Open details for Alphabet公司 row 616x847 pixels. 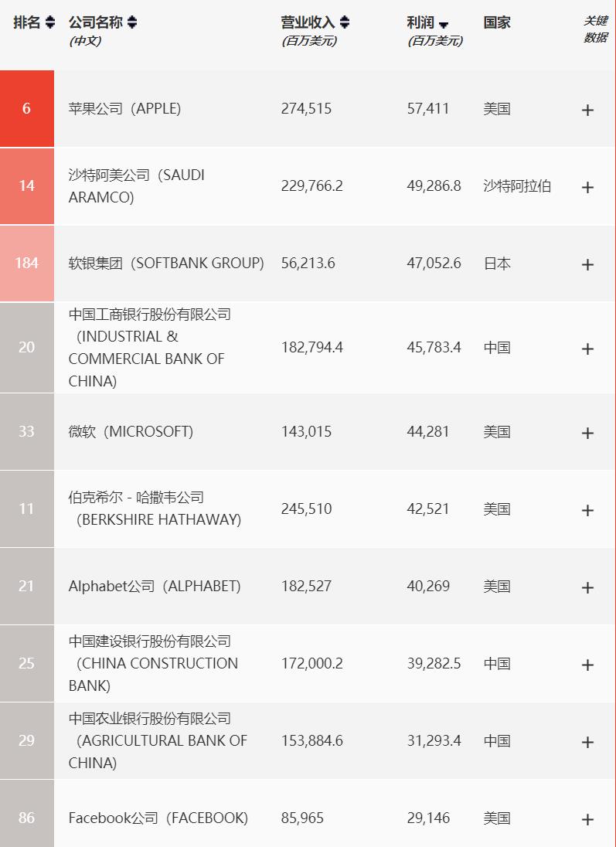pos(588,586)
